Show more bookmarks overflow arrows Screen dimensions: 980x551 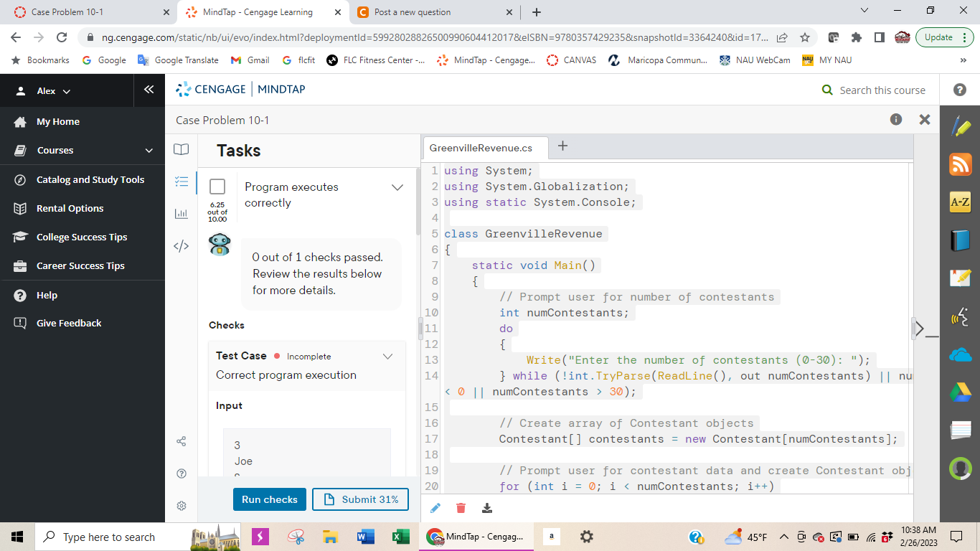[963, 60]
